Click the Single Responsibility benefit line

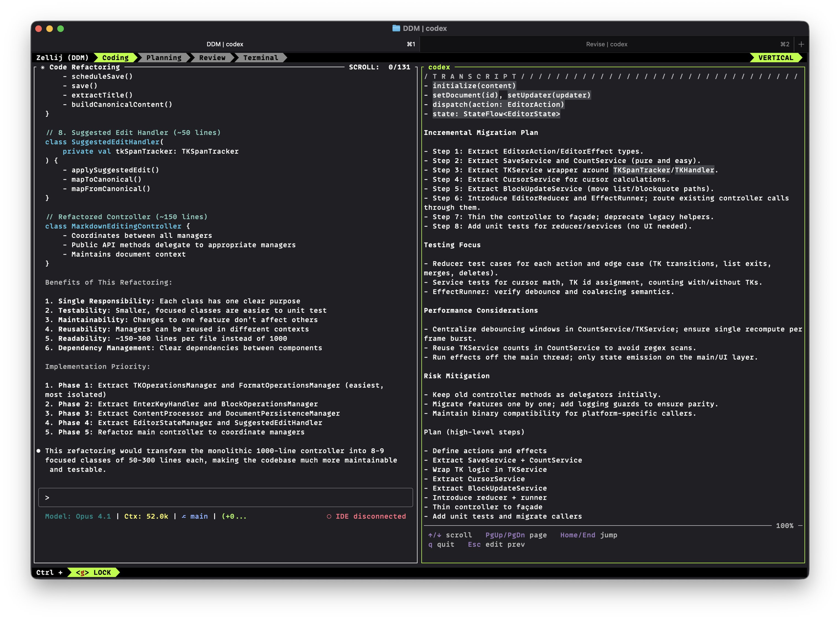[173, 301]
